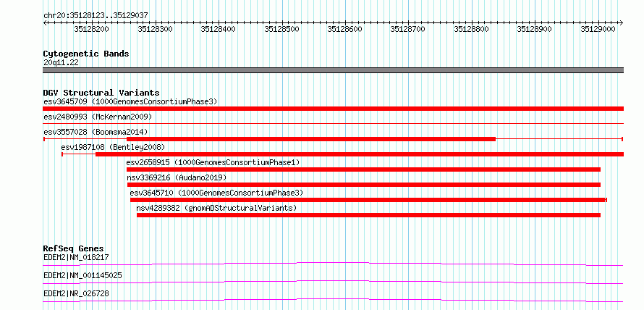Image resolution: width=644 pixels, height=310 pixels.
Task: Open transcript EDEM2|NM_018217 label
Action: (x=76, y=258)
